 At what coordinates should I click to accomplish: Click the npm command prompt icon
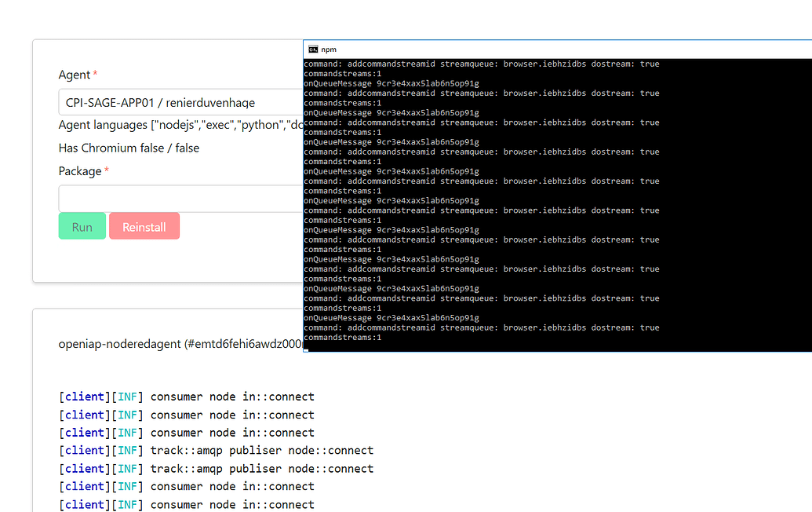(313, 49)
